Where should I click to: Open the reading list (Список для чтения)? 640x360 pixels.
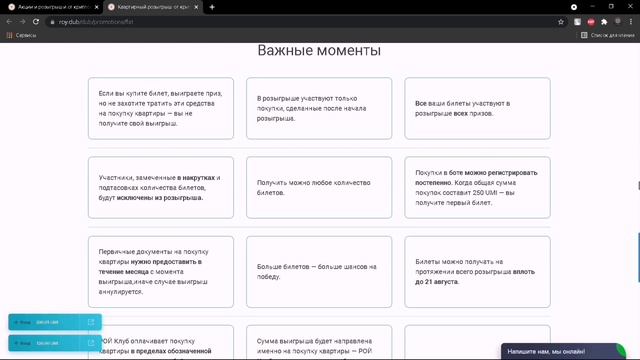(x=607, y=36)
